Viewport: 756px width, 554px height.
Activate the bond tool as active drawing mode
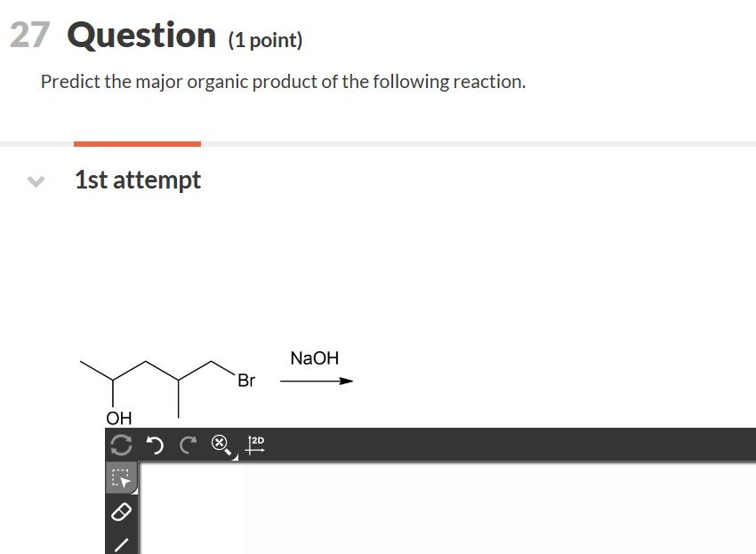click(121, 543)
